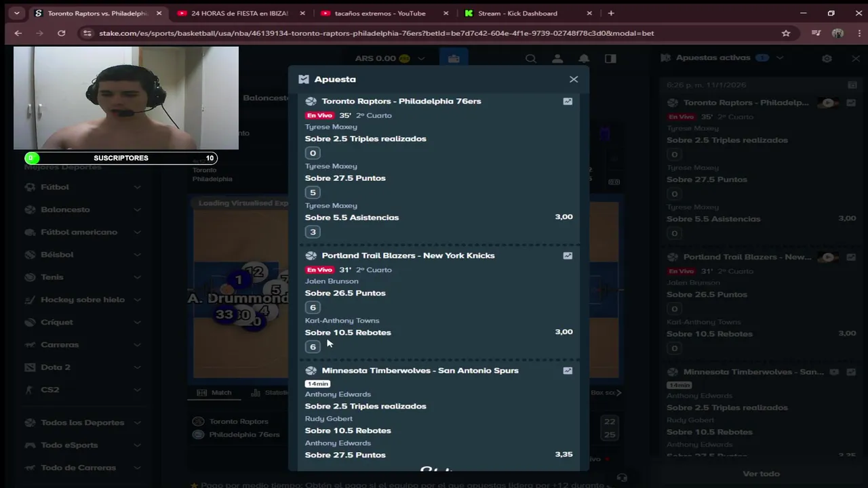This screenshot has height=488, width=868.
Task: Open stats chart for Portland Trail Blazers bet
Action: (568, 256)
